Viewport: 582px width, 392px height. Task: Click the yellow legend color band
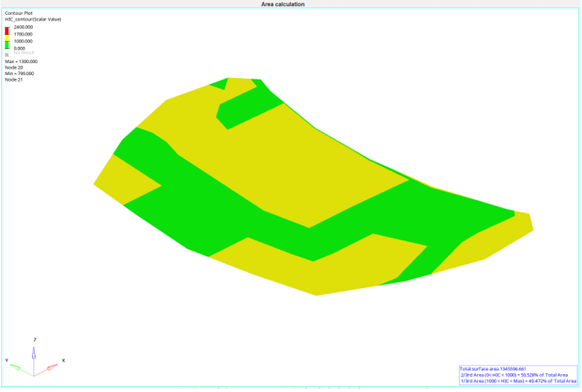point(7,37)
